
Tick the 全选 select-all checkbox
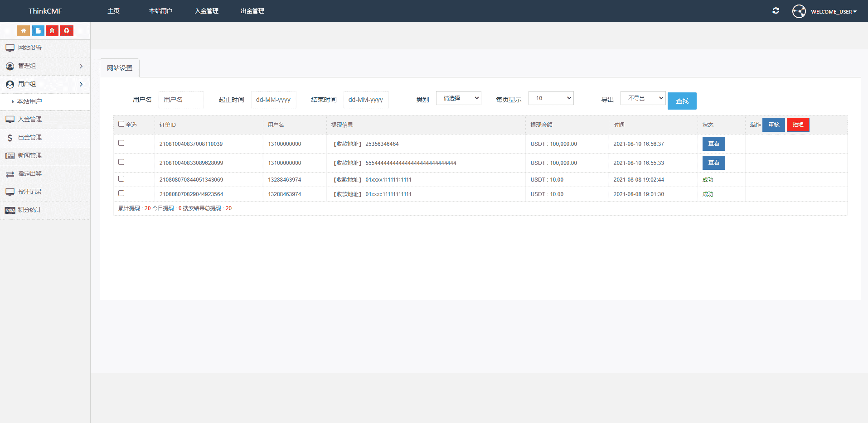(x=121, y=124)
